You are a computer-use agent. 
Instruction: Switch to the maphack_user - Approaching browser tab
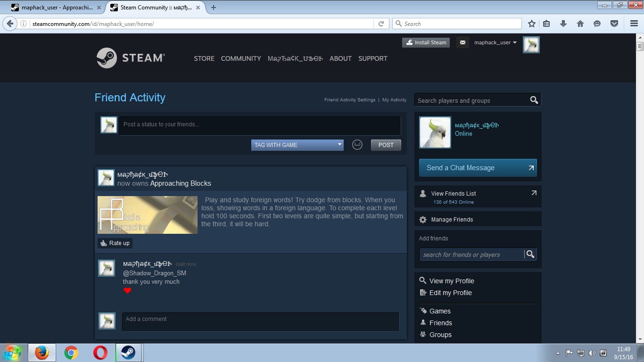click(57, 8)
